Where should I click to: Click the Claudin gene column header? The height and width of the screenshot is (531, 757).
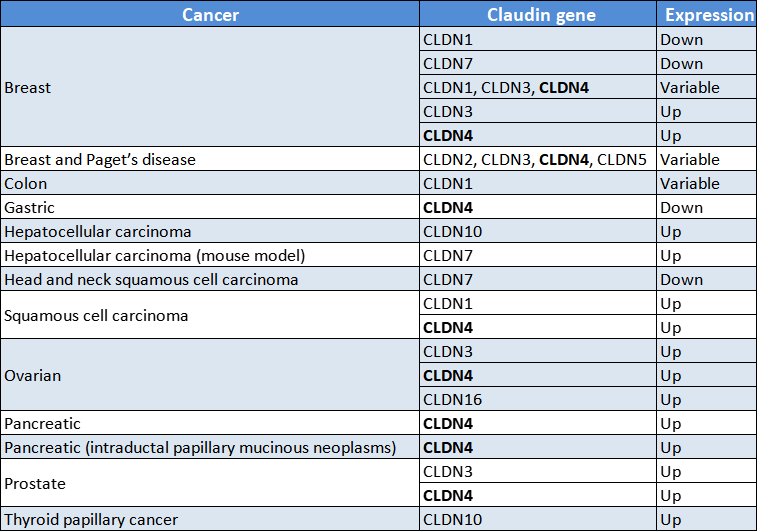click(x=541, y=15)
